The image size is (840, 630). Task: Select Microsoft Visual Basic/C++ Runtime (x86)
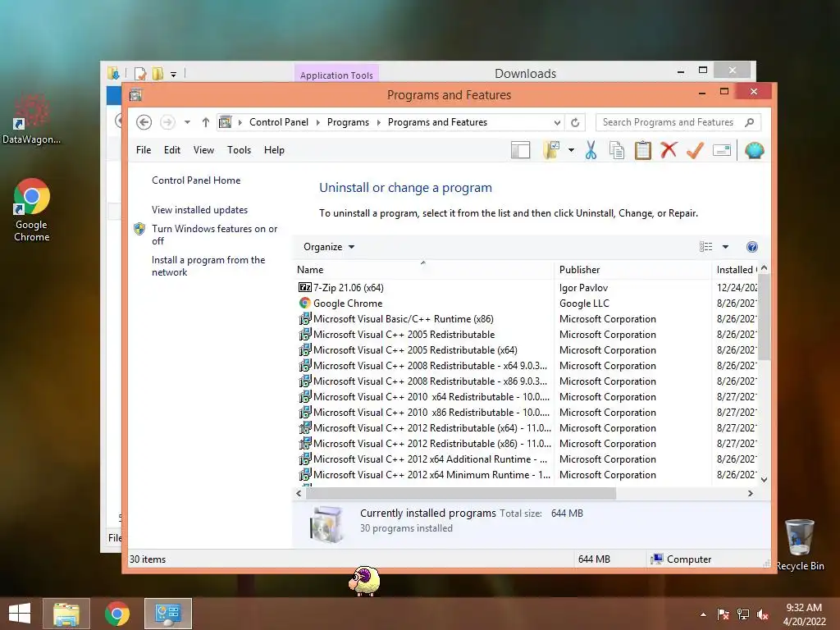[404, 319]
